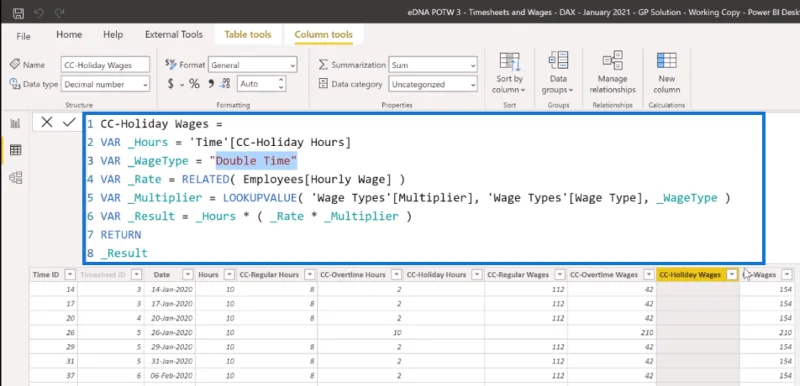Click the New column button

[x=666, y=73]
